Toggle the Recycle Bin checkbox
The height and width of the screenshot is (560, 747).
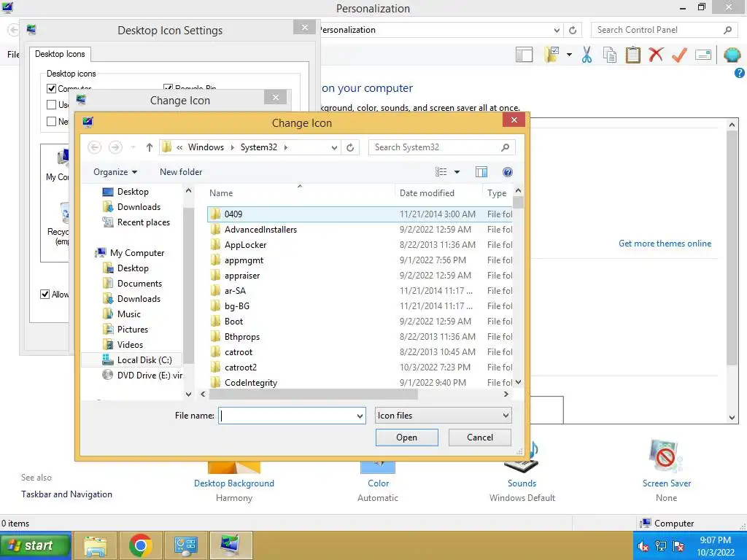coord(168,87)
